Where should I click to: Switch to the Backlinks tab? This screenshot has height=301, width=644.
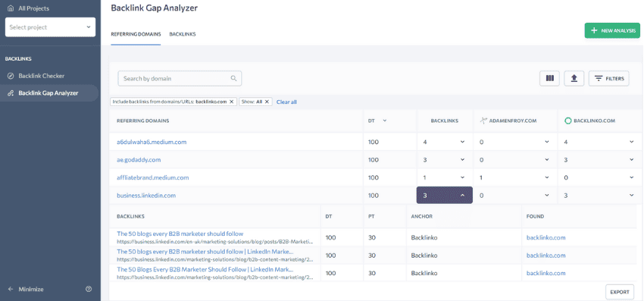pos(183,34)
